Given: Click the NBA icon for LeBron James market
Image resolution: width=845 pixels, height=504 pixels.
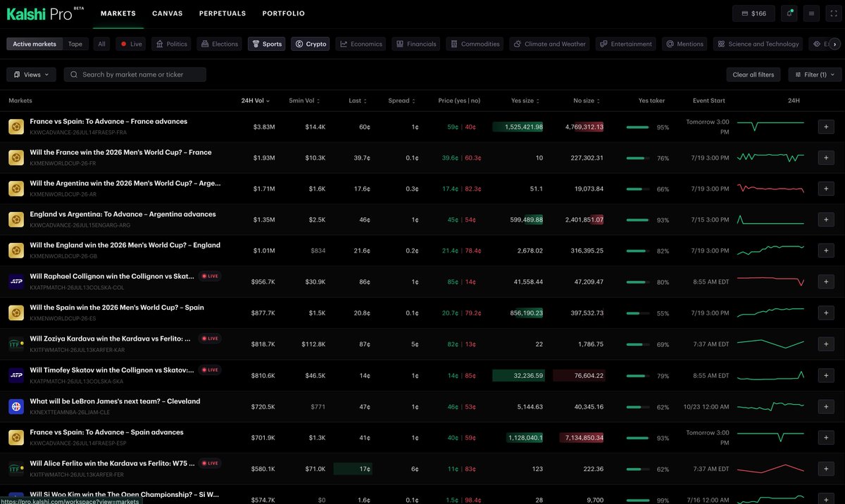Looking at the screenshot, I should pos(16,406).
